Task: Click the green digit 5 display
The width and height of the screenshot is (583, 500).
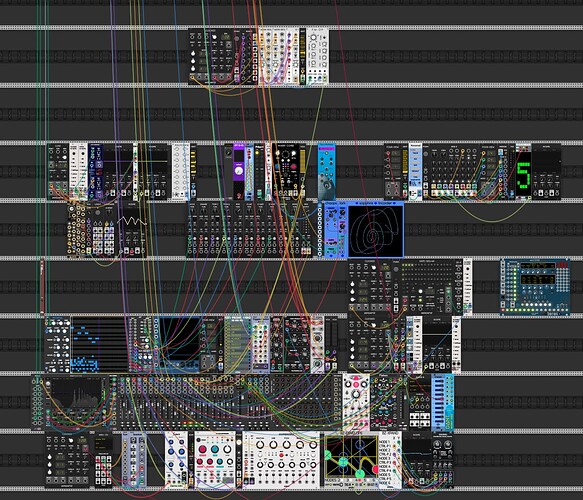Action: click(524, 174)
